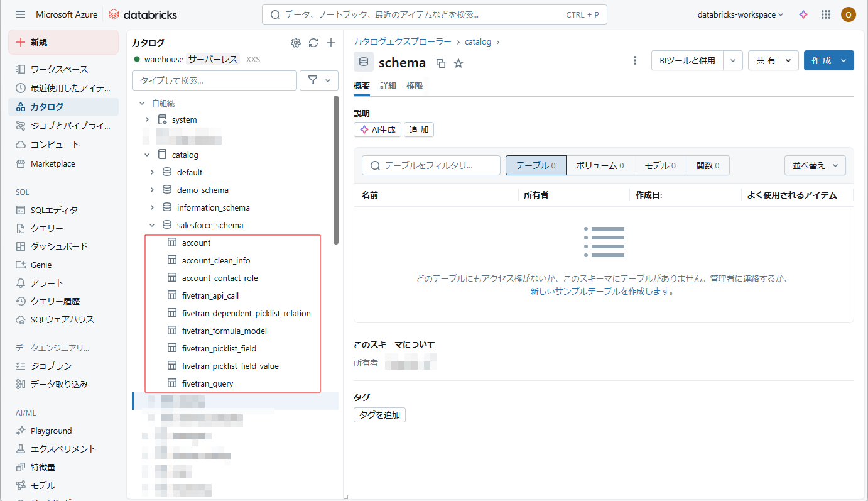Open ワークスペース in the sidebar
The width and height of the screenshot is (868, 501).
63,69
